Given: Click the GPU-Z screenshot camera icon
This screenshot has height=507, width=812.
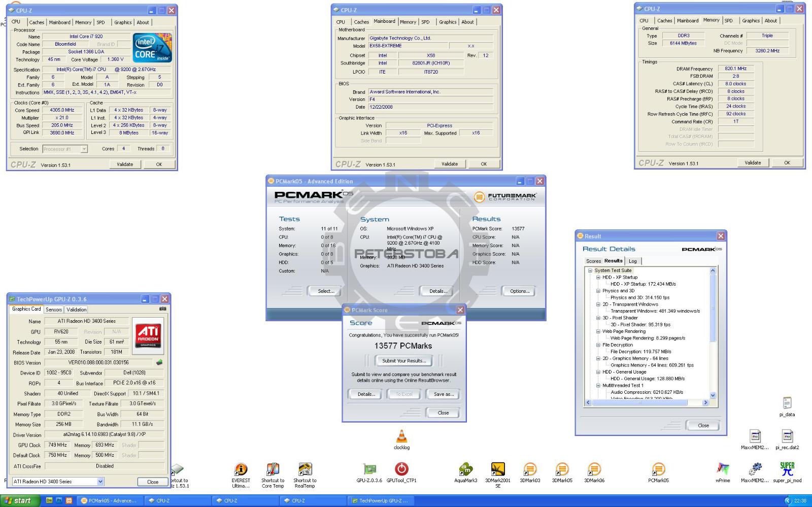Looking at the screenshot, I should 162,309.
